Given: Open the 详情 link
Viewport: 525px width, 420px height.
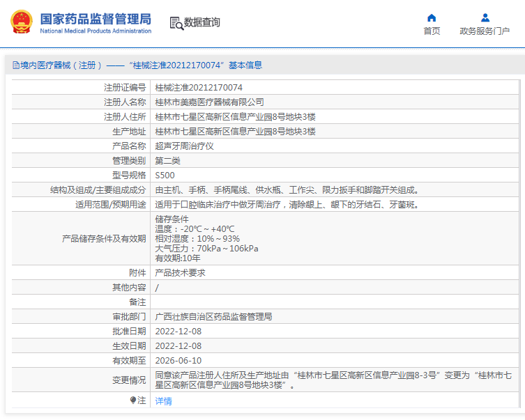Looking at the screenshot, I should tap(163, 400).
